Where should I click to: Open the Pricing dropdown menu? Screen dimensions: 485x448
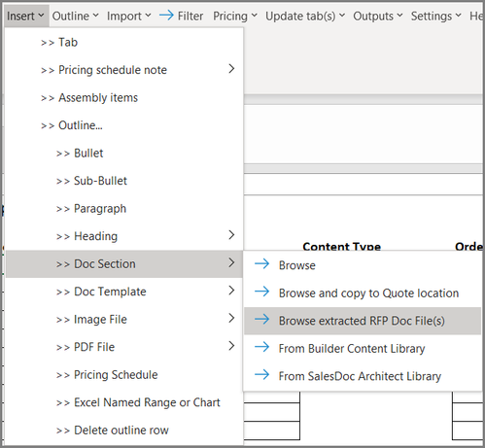pyautogui.click(x=235, y=16)
